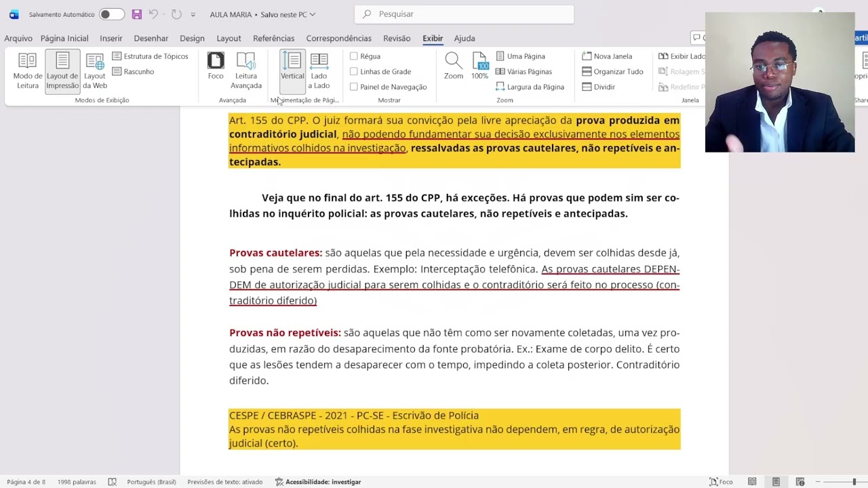Select web layout icon in status bar
Viewport: 868px width, 488px height.
pyautogui.click(x=800, y=482)
